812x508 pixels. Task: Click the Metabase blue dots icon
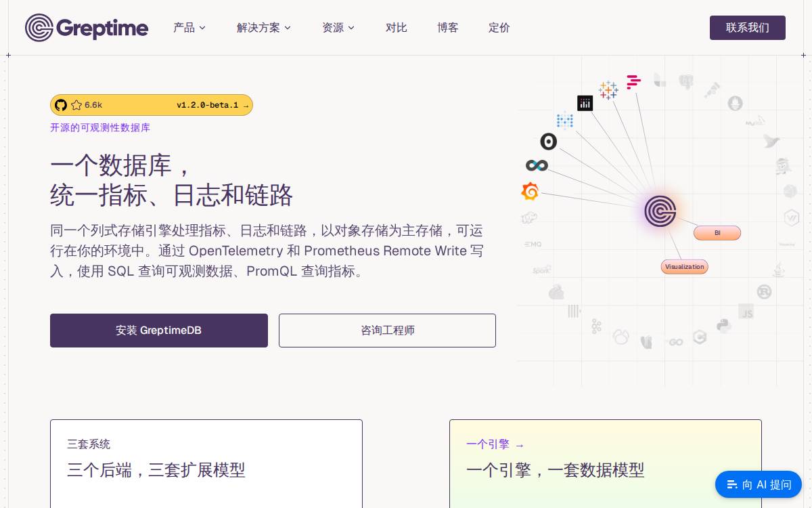point(565,121)
